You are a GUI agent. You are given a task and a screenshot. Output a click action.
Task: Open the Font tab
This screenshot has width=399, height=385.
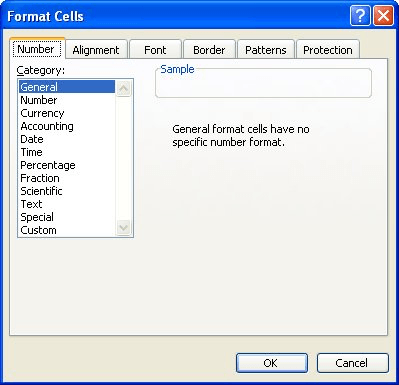pos(155,50)
